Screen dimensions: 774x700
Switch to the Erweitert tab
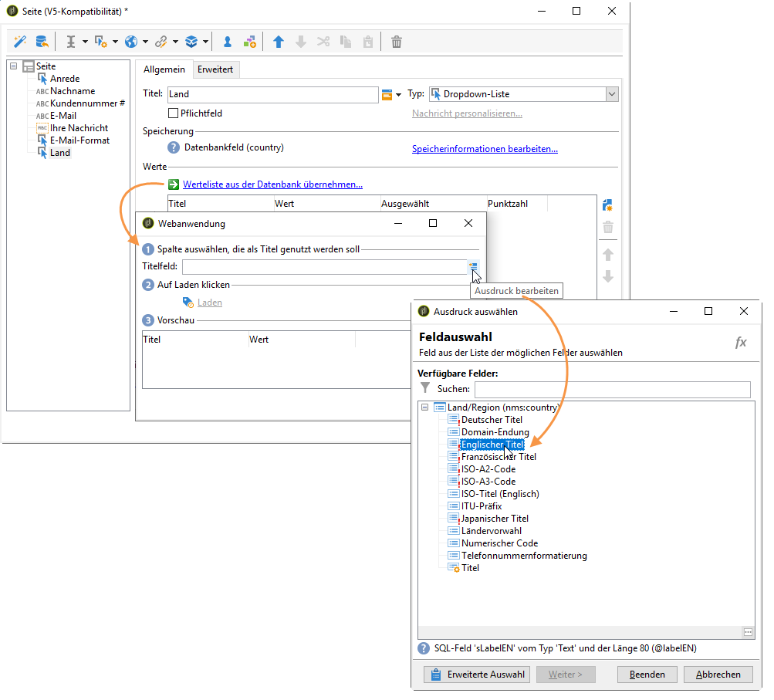[216, 69]
